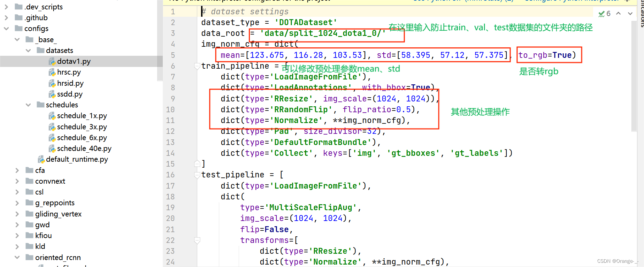
Task: Fold the transforms list at line 22
Action: click(x=197, y=240)
